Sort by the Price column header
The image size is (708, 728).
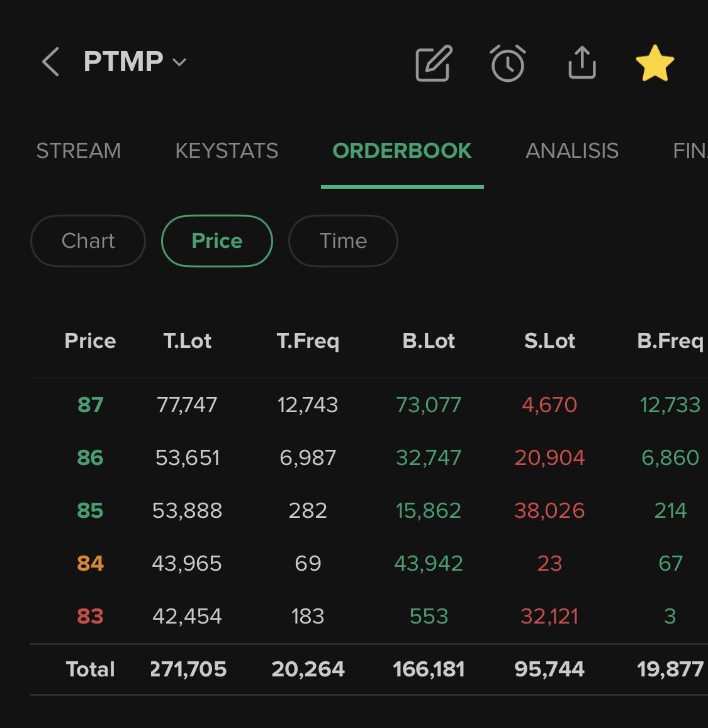tap(90, 341)
